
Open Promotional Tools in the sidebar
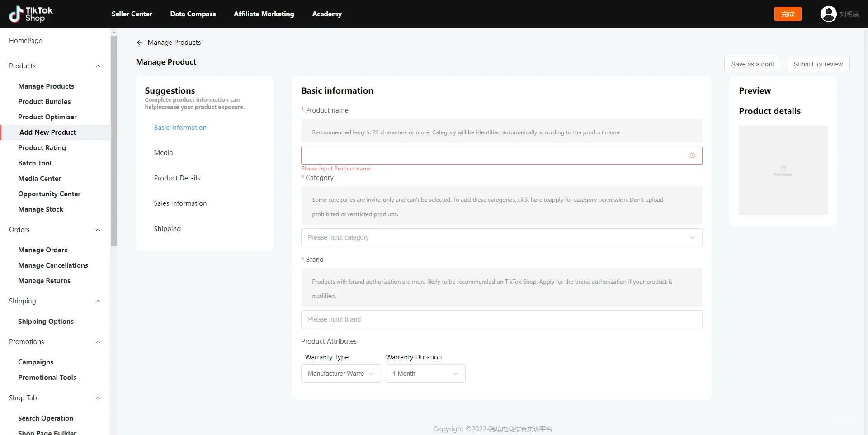(x=47, y=378)
